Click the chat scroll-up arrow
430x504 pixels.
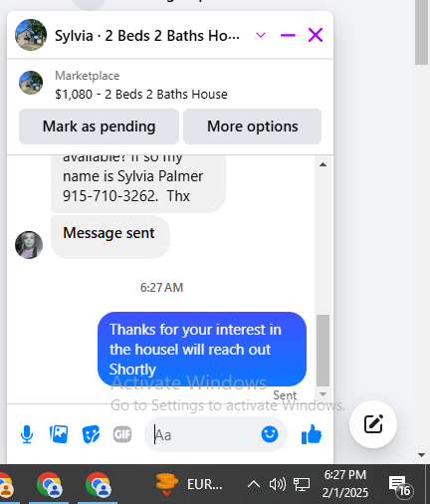(322, 164)
